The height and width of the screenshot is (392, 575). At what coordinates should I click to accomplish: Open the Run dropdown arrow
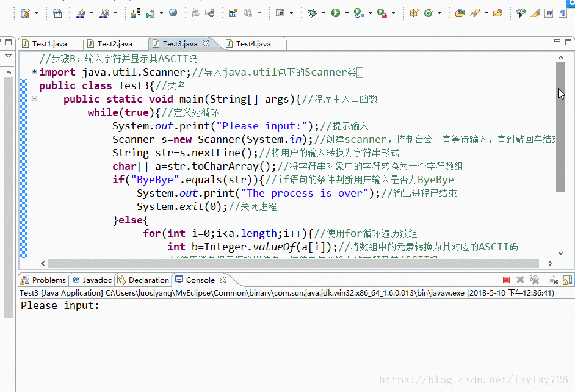(x=347, y=13)
